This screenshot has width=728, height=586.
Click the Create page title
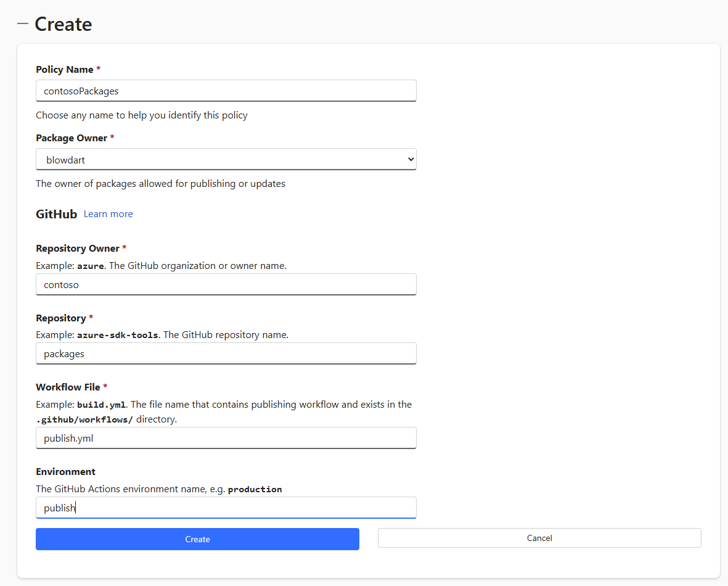63,24
